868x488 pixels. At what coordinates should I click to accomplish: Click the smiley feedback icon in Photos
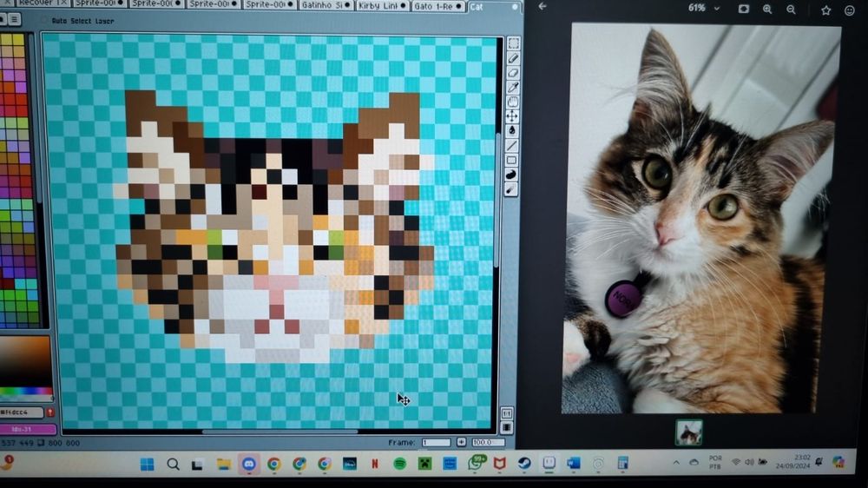pyautogui.click(x=850, y=10)
